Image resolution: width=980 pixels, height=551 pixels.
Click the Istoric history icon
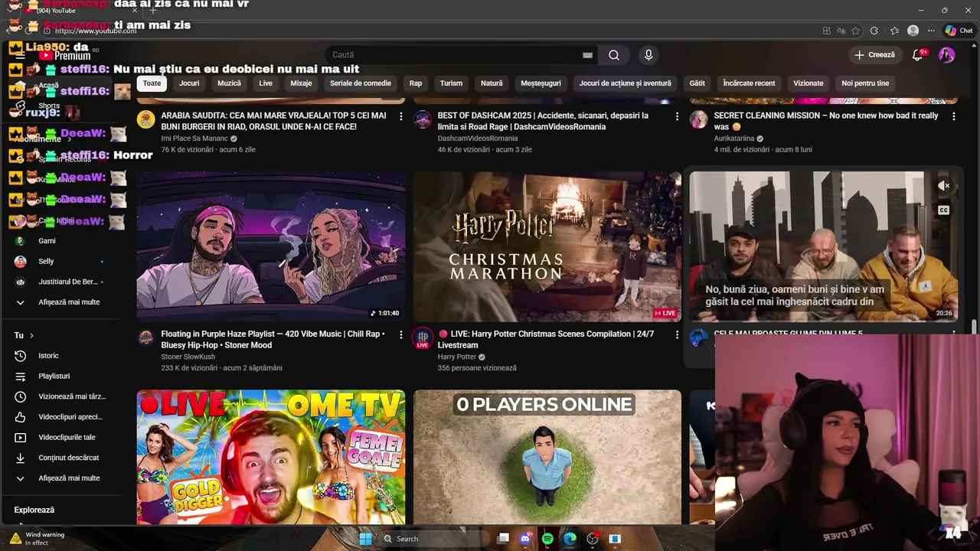point(21,356)
